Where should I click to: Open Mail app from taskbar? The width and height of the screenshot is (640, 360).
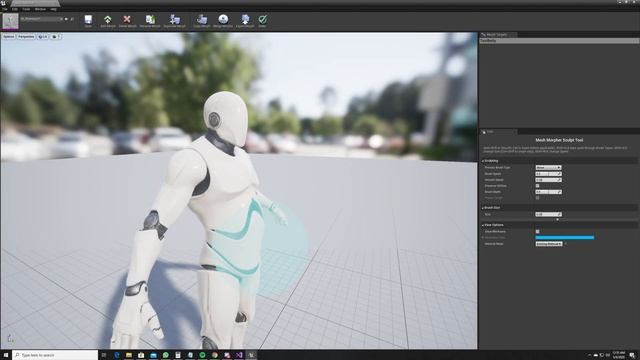click(x=153, y=355)
